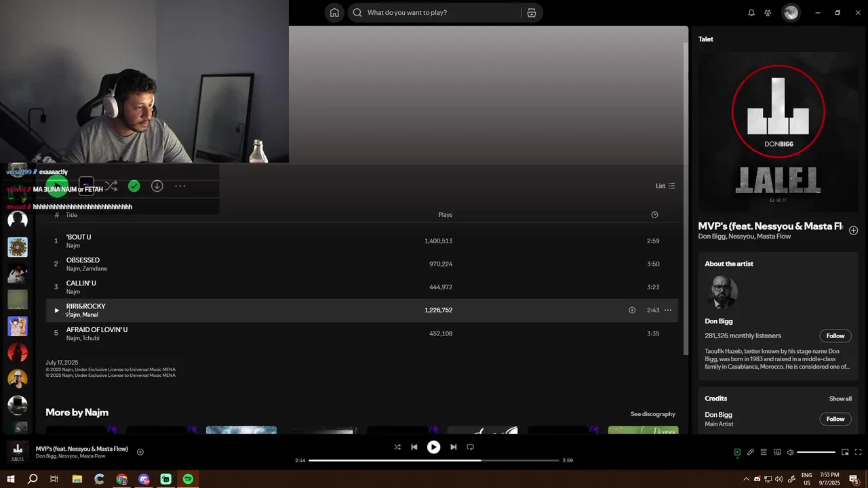Open the List view options dropdown

(x=665, y=186)
